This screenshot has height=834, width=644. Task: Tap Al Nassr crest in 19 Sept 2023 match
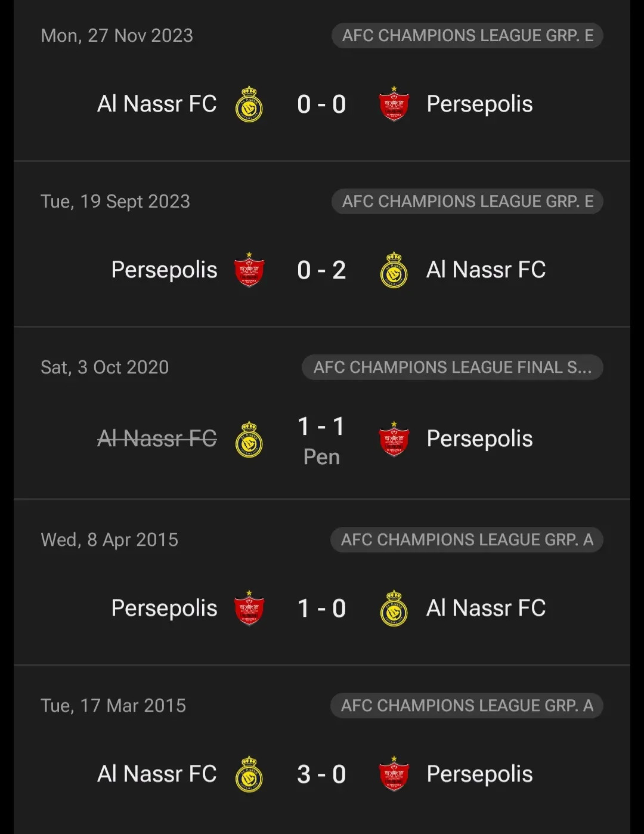(x=394, y=270)
